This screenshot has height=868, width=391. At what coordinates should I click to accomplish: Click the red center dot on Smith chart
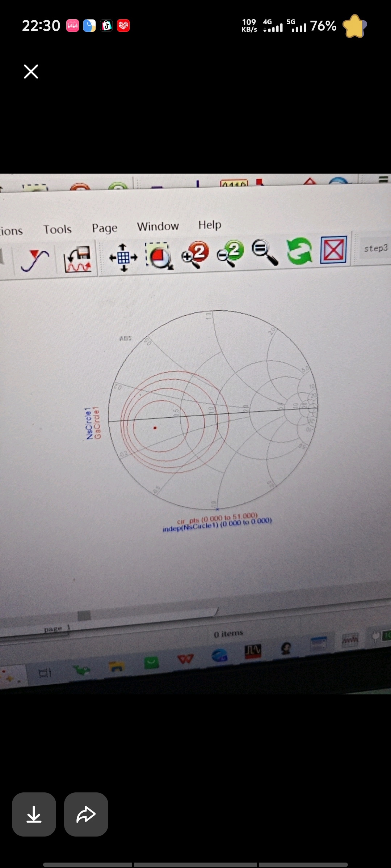click(155, 428)
